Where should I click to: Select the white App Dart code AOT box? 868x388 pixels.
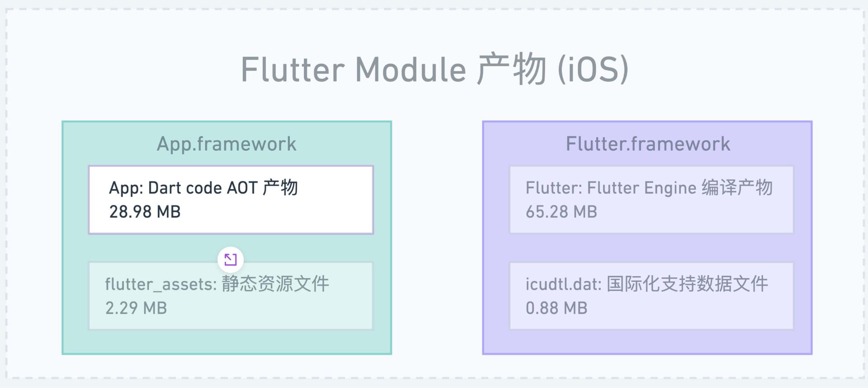tap(231, 200)
